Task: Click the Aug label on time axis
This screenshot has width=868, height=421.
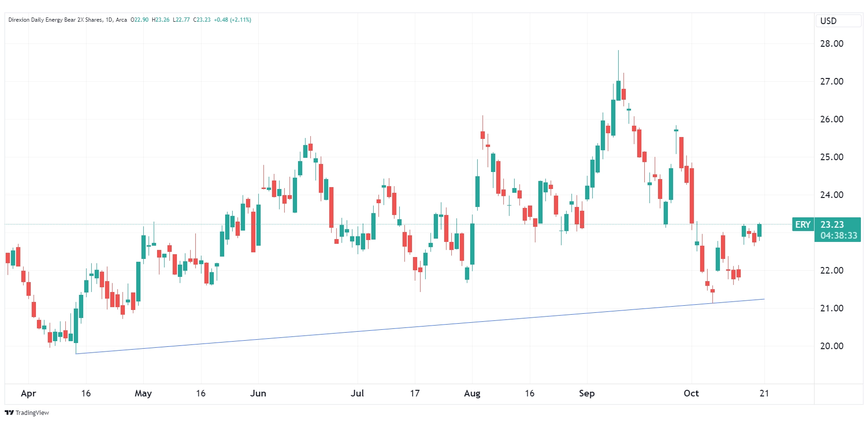Action: pos(472,393)
